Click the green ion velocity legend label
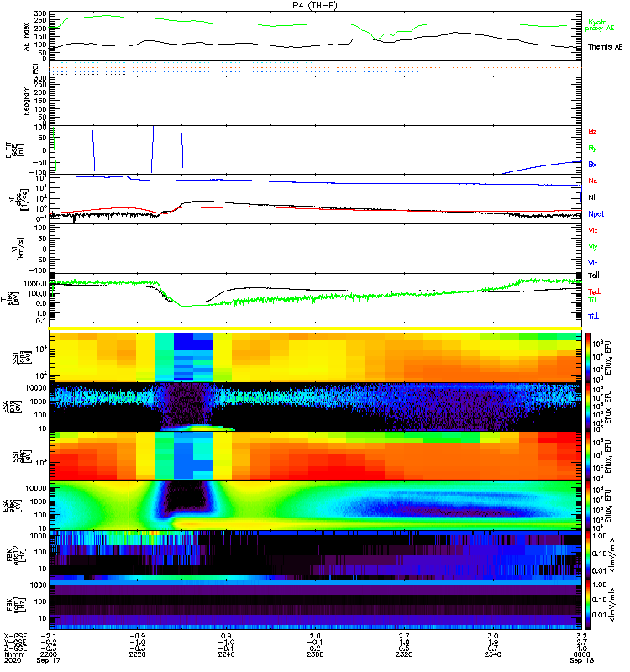This screenshot has width=630, height=672. (593, 247)
